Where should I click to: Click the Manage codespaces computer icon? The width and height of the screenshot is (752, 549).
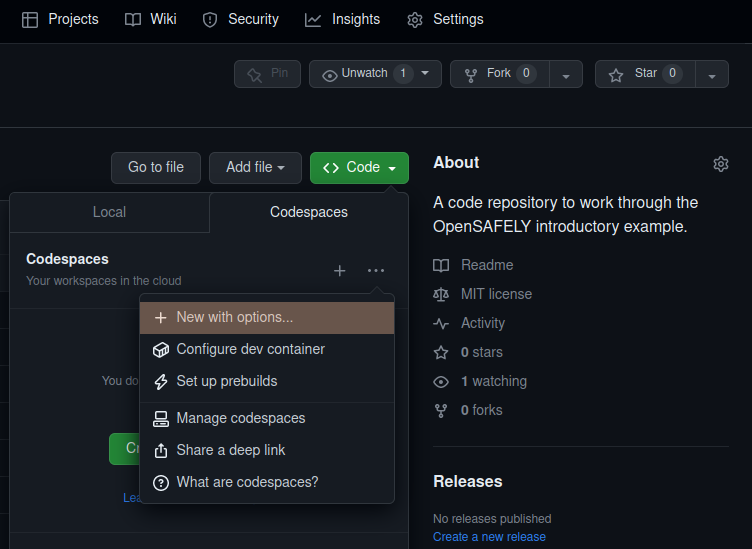161,419
